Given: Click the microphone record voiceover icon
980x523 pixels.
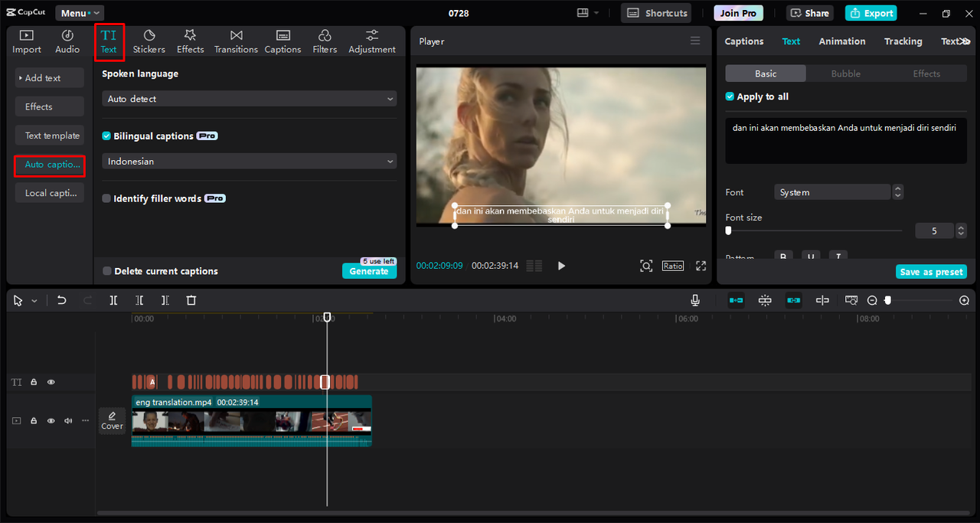Looking at the screenshot, I should 695,300.
